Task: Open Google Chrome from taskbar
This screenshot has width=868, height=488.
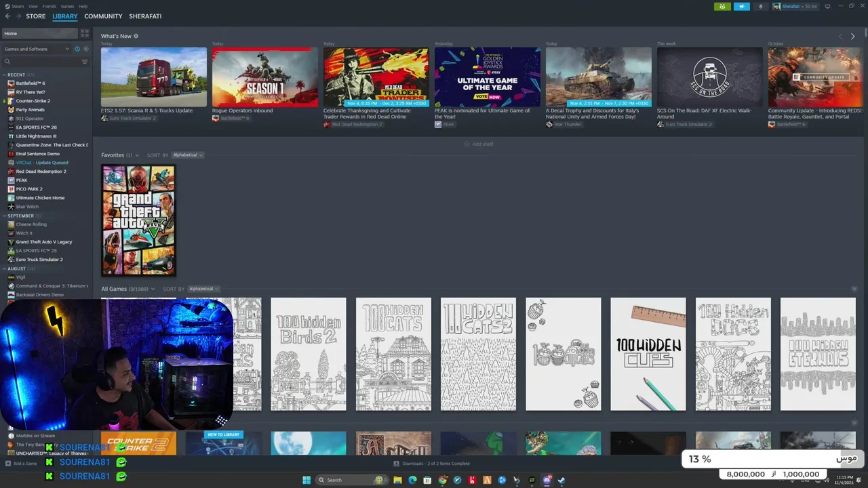Action: pyautogui.click(x=442, y=480)
